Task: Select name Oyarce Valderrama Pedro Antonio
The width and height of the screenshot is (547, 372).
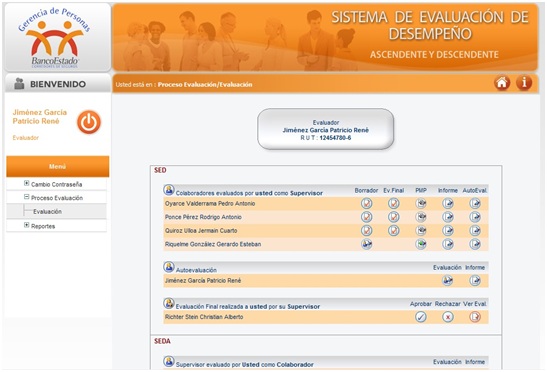Action: pyautogui.click(x=210, y=203)
